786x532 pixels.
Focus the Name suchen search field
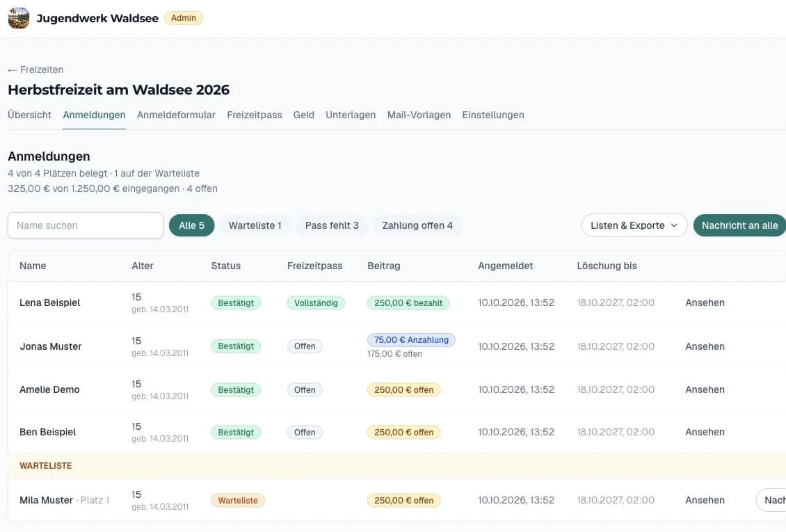86,225
